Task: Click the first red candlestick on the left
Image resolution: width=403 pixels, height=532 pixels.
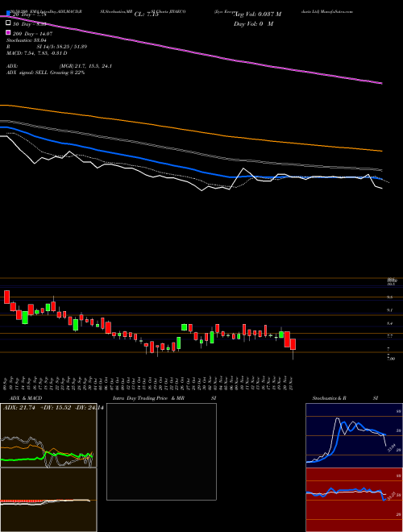Action: (6, 297)
